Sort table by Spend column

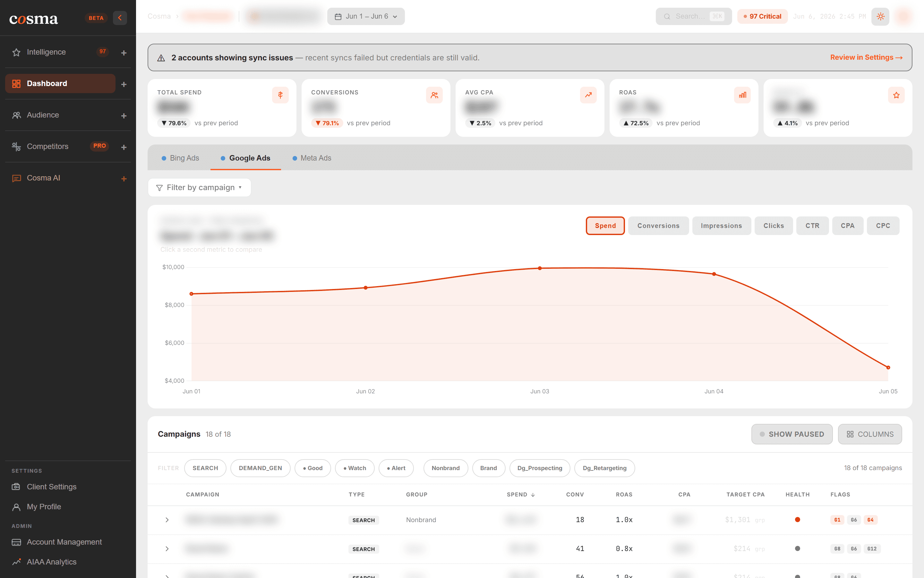pos(521,495)
